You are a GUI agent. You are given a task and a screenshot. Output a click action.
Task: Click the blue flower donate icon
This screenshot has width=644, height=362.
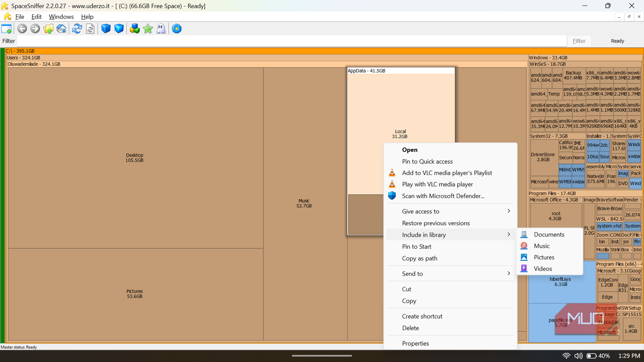pos(176,29)
